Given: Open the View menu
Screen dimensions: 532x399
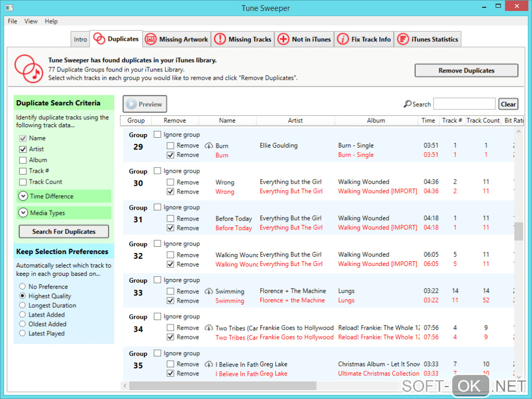Looking at the screenshot, I should coord(31,21).
